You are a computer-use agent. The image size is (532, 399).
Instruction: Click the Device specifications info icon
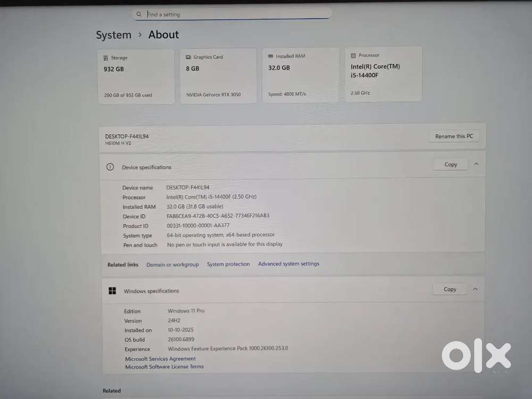point(110,167)
